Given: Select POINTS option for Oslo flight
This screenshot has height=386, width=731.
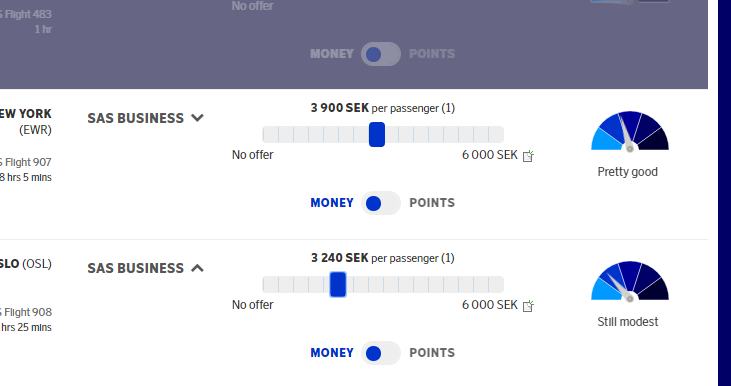Looking at the screenshot, I should point(432,353).
